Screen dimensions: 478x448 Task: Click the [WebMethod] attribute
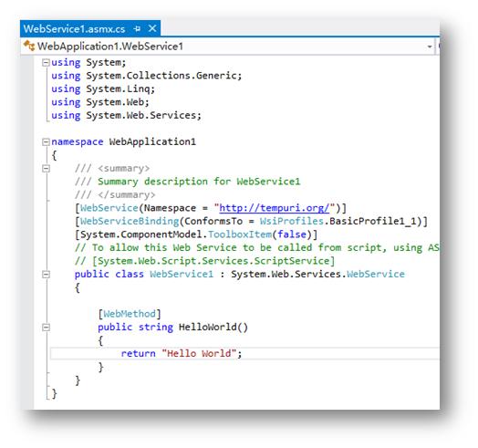pyautogui.click(x=130, y=314)
